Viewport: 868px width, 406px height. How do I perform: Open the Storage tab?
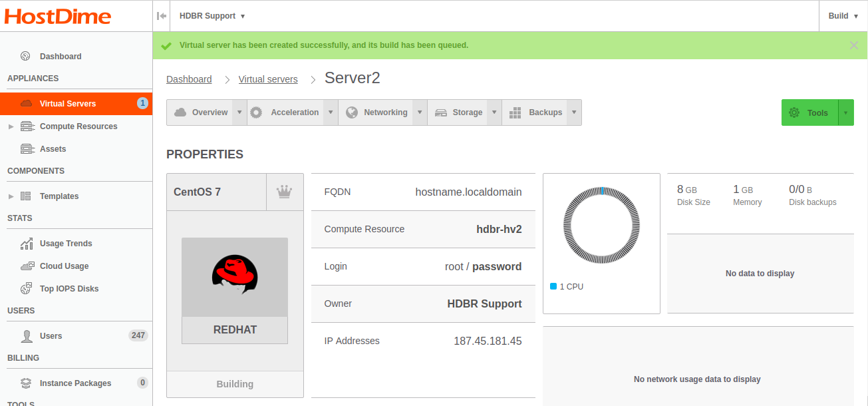(458, 112)
